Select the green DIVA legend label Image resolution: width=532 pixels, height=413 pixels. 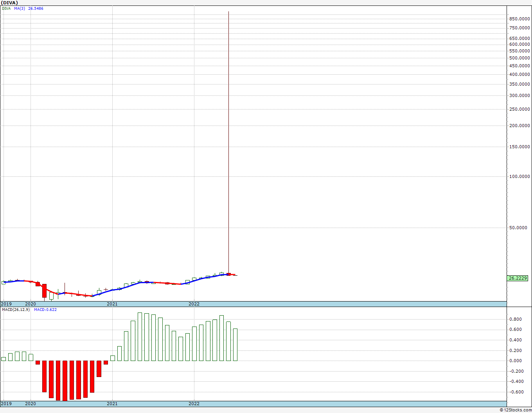[6, 8]
